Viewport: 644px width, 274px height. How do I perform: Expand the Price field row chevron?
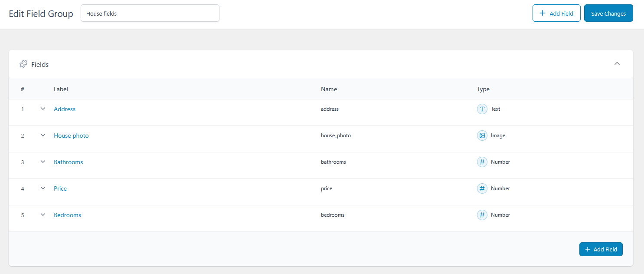[43, 188]
